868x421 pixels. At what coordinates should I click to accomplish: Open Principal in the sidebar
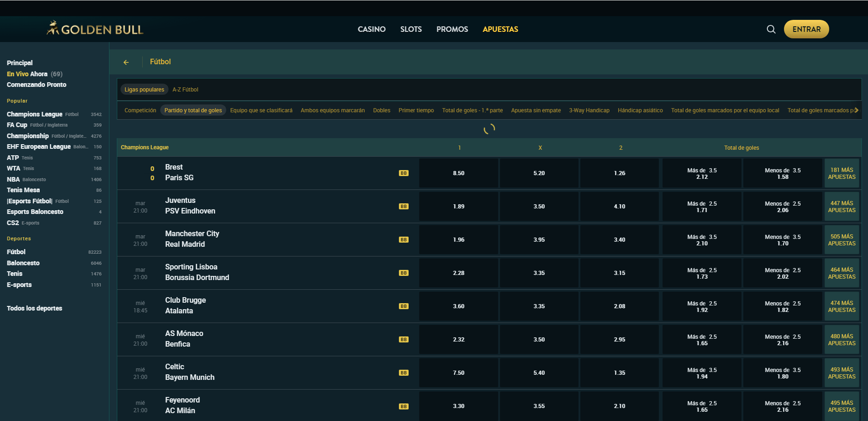20,63
